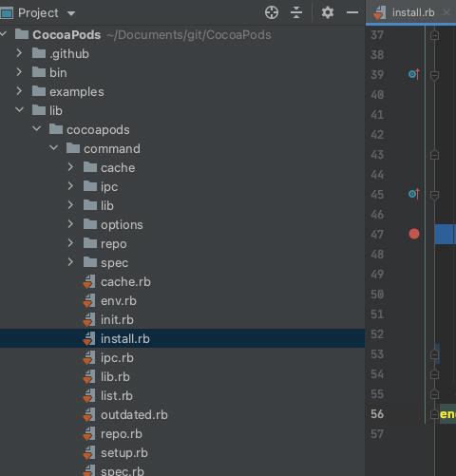
Task: Toggle the code fold marker on line 45
Action: (x=434, y=195)
